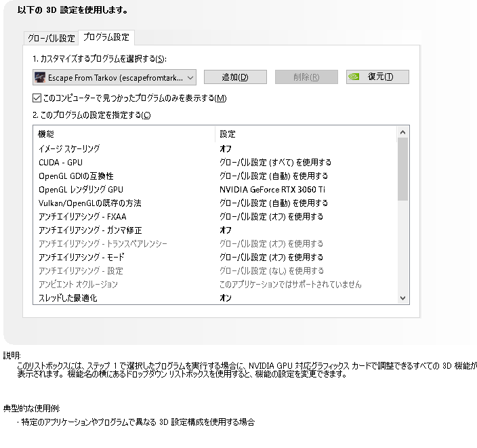Open the アンチエイリアシング - FXAA setting value
Screen dimensions: 477x448
pos(271,216)
